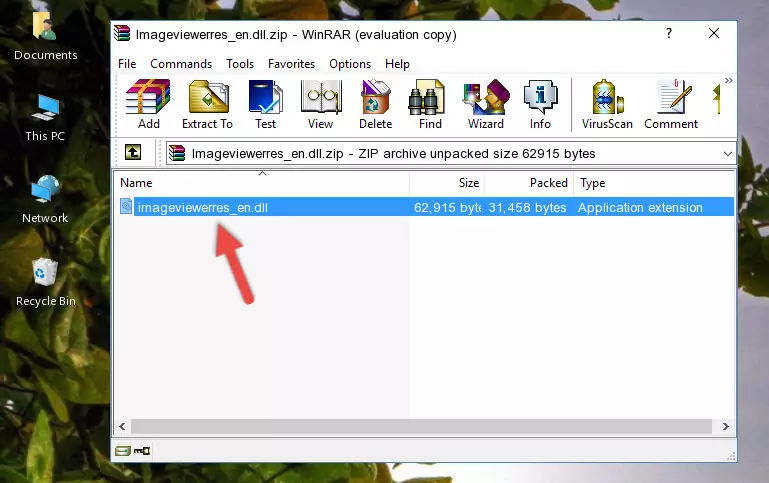Select the Network desktop icon
The height and width of the screenshot is (483, 769).
tap(45, 200)
